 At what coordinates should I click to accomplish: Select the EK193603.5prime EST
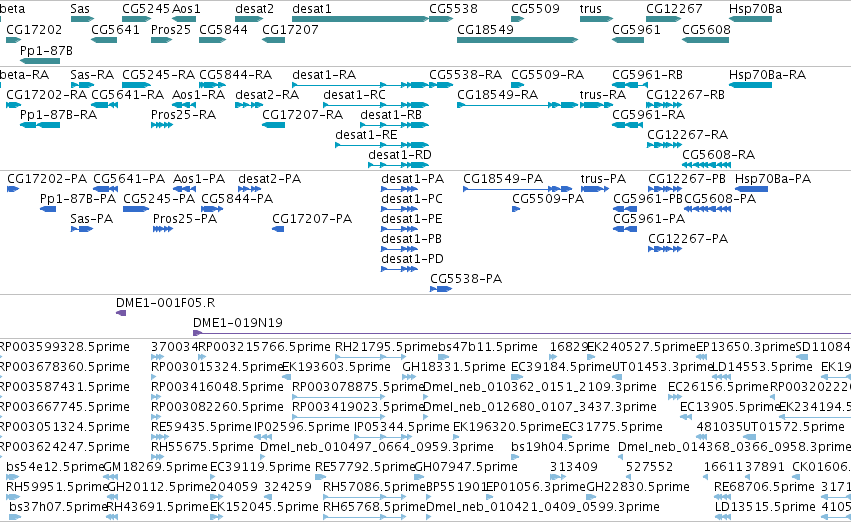point(287,377)
